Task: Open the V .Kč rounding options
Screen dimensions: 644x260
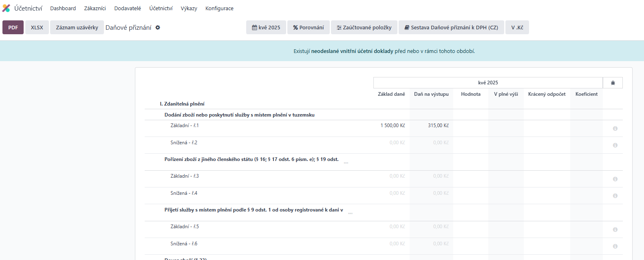Action: pos(517,28)
